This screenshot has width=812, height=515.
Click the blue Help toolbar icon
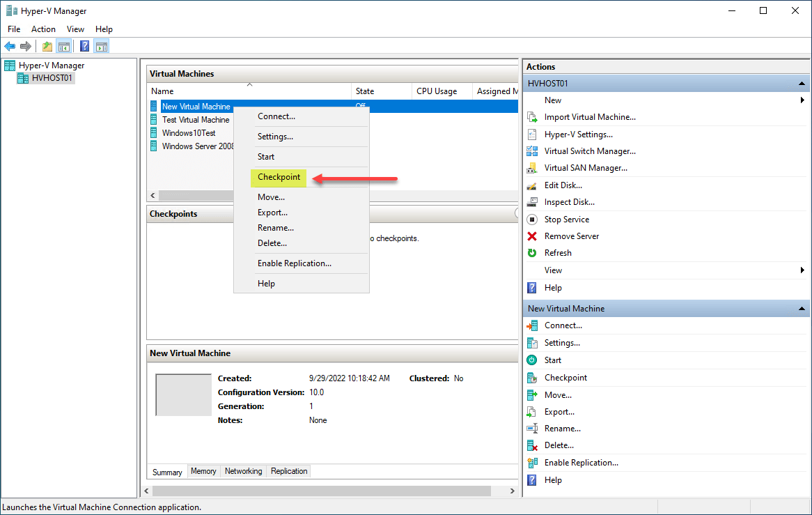pos(84,47)
